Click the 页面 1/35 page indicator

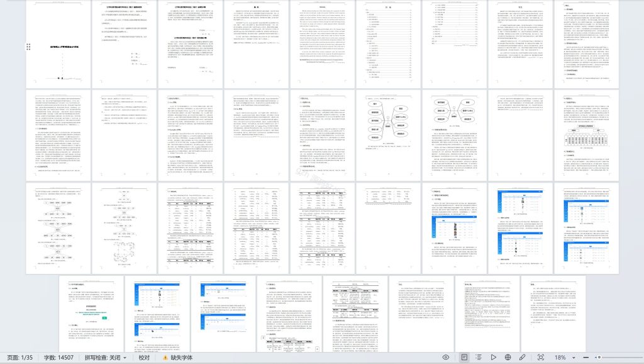[x=21, y=357]
